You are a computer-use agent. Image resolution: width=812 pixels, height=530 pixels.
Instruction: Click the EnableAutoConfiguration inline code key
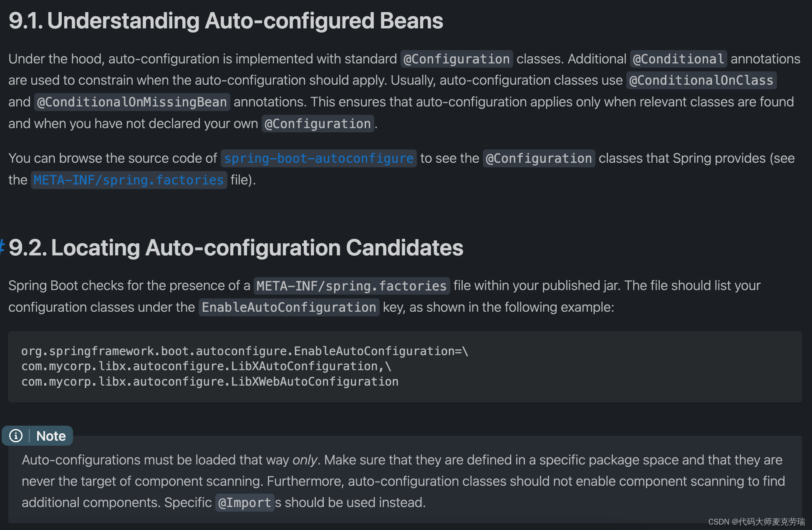289,308
